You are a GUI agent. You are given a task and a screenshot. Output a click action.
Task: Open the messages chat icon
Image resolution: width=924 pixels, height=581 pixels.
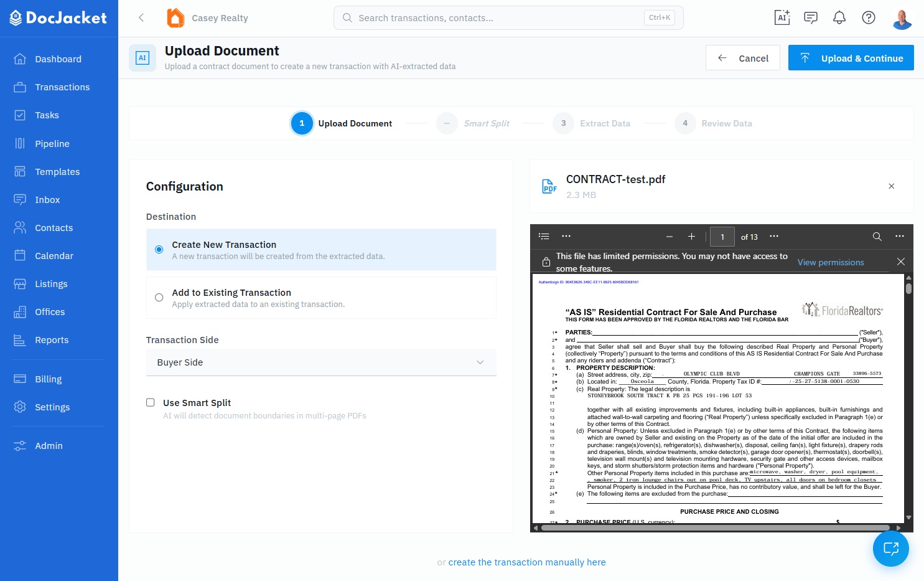(811, 17)
